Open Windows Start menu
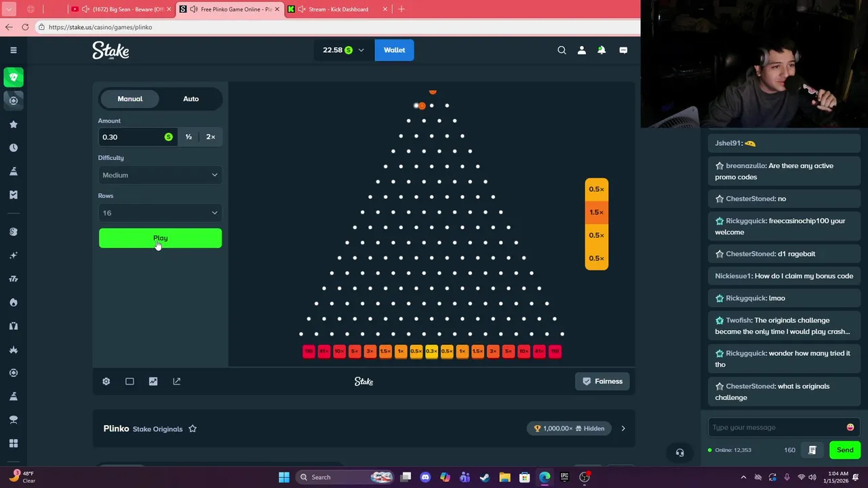868x488 pixels. point(283,477)
